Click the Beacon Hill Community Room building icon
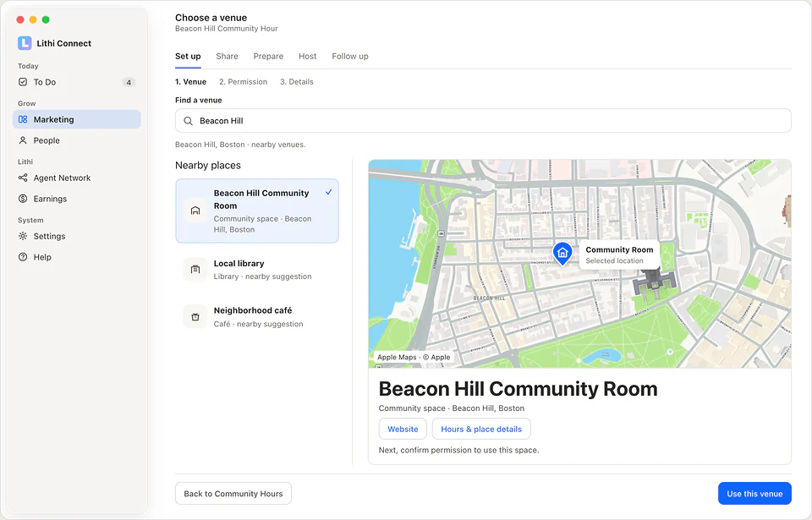The height and width of the screenshot is (520, 812). coord(195,211)
